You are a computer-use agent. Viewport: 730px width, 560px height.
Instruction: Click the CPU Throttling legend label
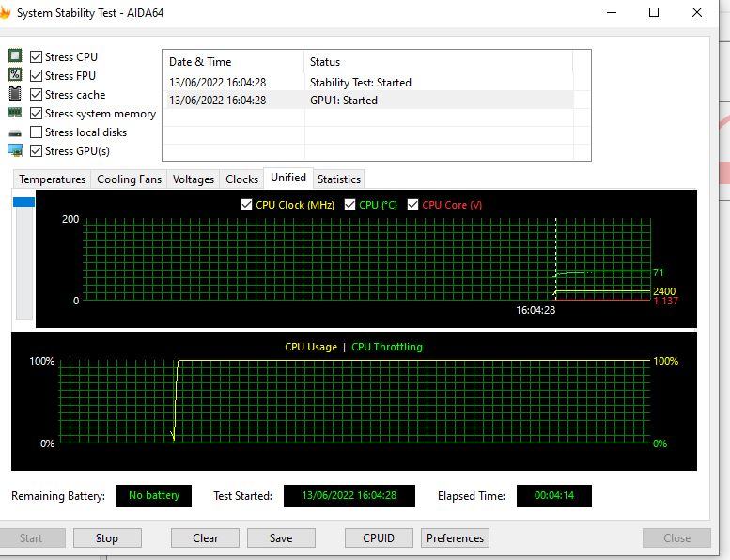(x=387, y=347)
